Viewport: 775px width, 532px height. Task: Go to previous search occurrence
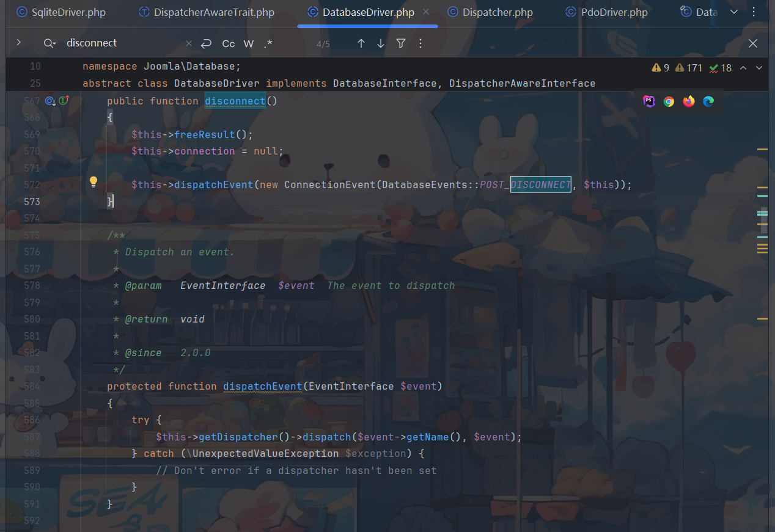361,43
